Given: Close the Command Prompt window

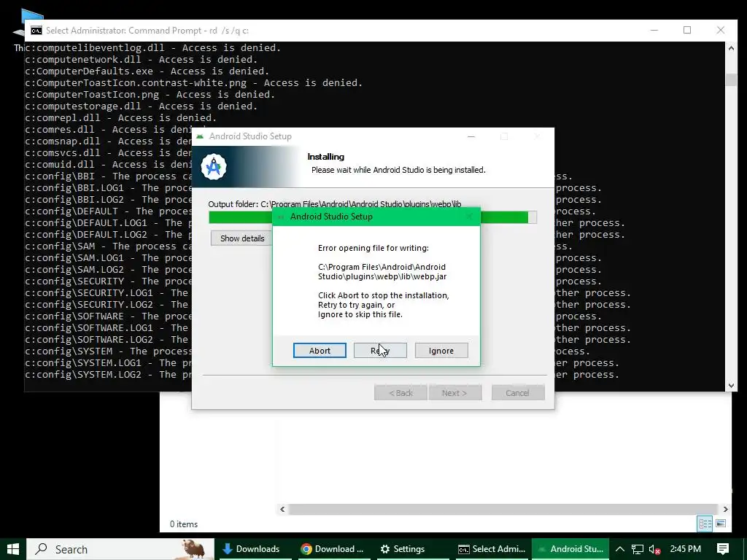Looking at the screenshot, I should pyautogui.click(x=720, y=30).
